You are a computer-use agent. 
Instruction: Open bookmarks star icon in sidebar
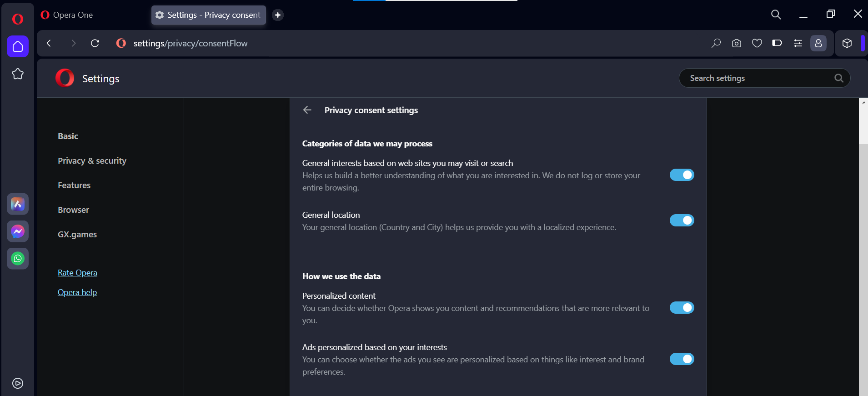click(x=18, y=74)
